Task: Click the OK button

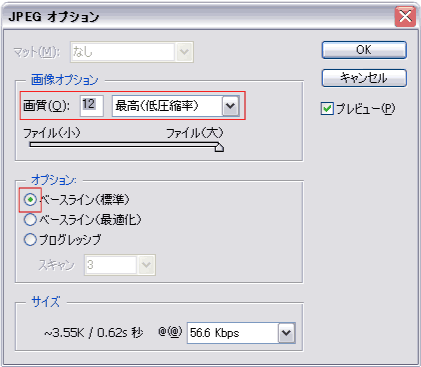Action: [x=364, y=50]
